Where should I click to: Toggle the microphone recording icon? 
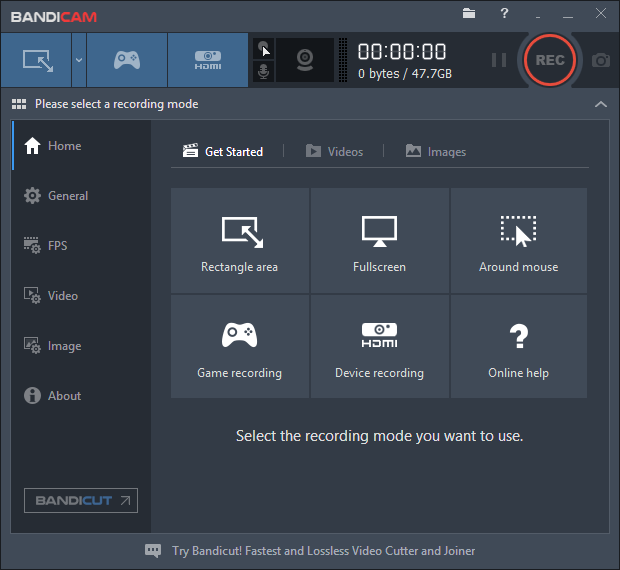[263, 72]
